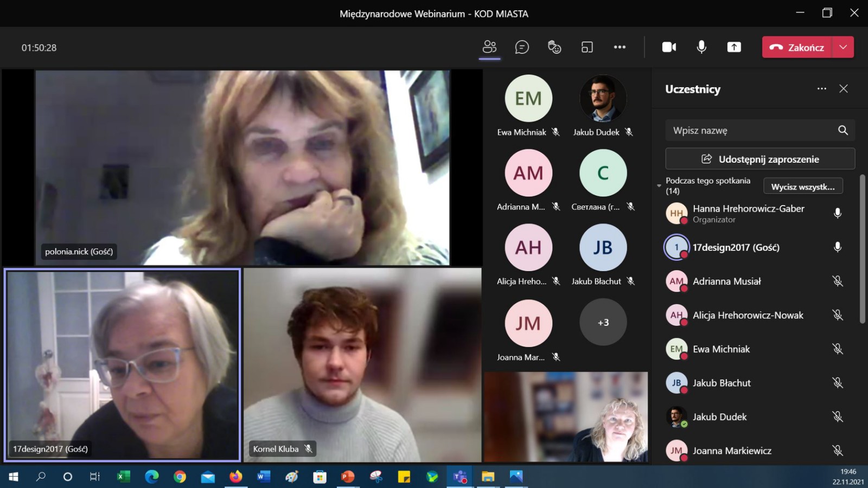868x488 pixels.
Task: Open the reactions and raise hand icon
Action: click(554, 47)
